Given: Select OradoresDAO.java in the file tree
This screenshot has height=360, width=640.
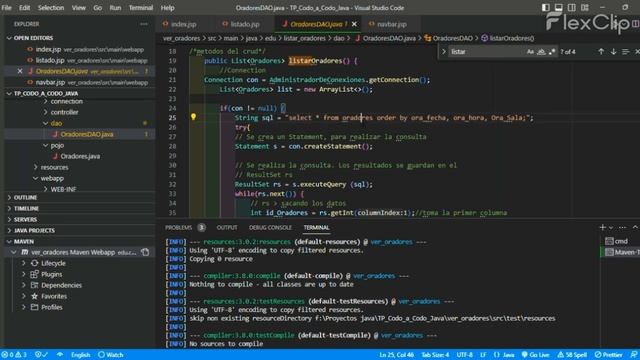Looking at the screenshot, I should [x=87, y=134].
